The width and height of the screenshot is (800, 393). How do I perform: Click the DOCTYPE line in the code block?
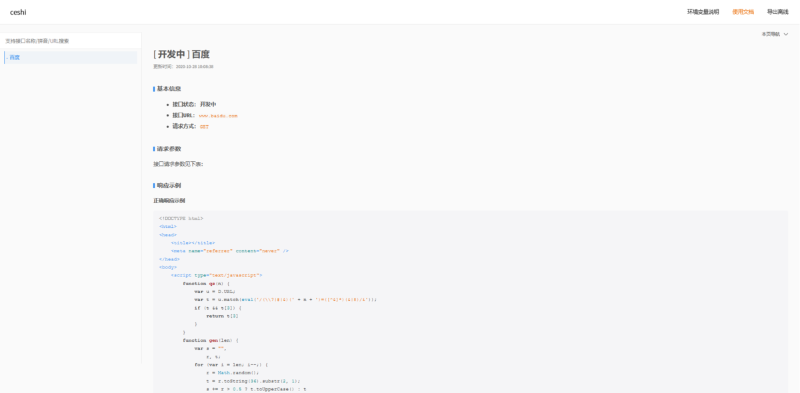pos(181,218)
